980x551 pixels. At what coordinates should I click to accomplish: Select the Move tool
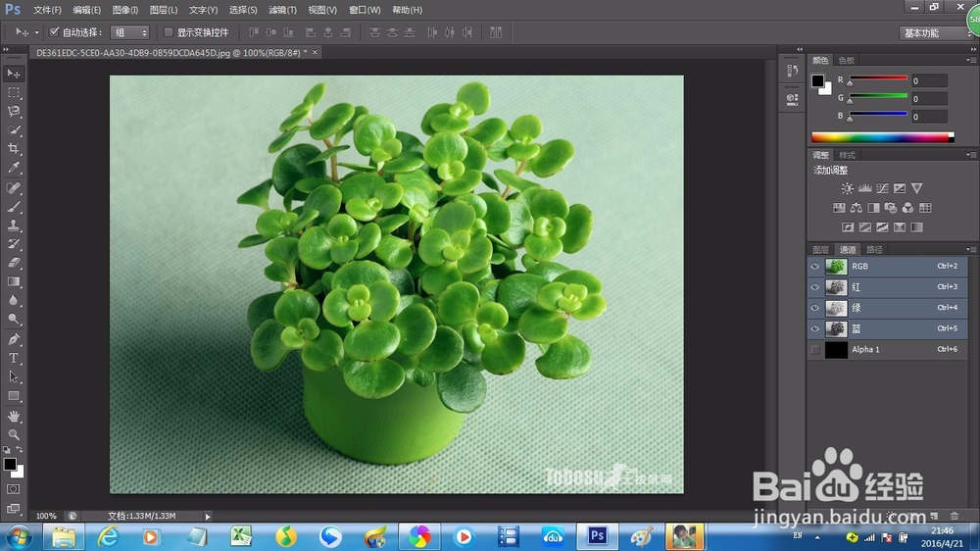(13, 74)
